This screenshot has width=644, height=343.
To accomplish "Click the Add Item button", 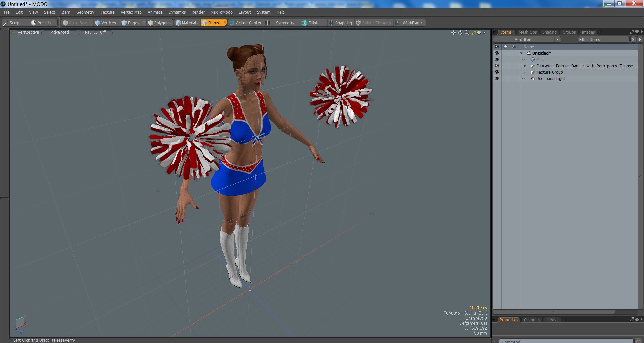I will (x=524, y=39).
